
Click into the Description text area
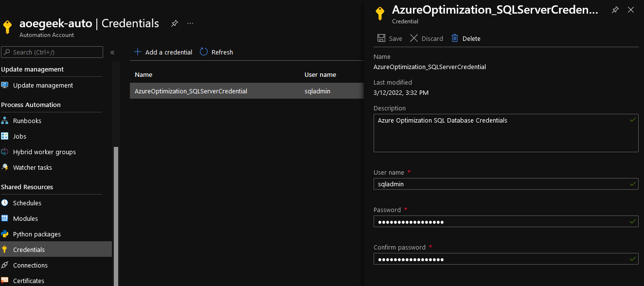click(x=506, y=133)
